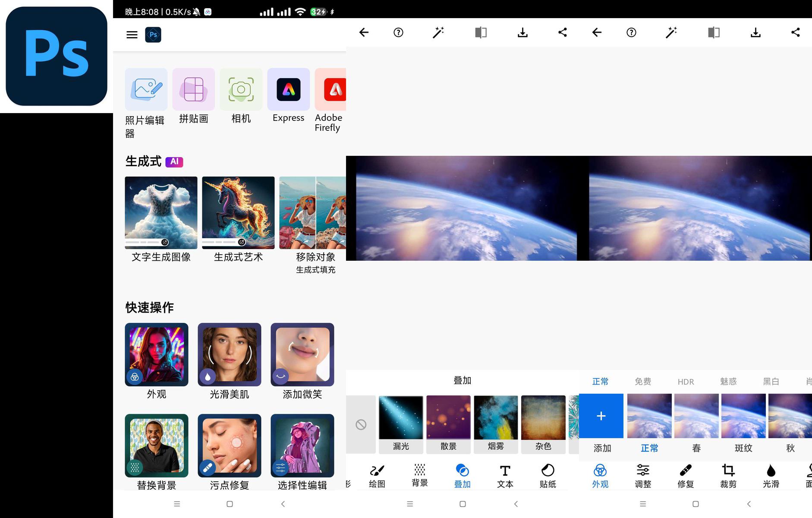The width and height of the screenshot is (812, 518).
Task: Open help in the overlay editor screen
Action: pyautogui.click(x=398, y=32)
